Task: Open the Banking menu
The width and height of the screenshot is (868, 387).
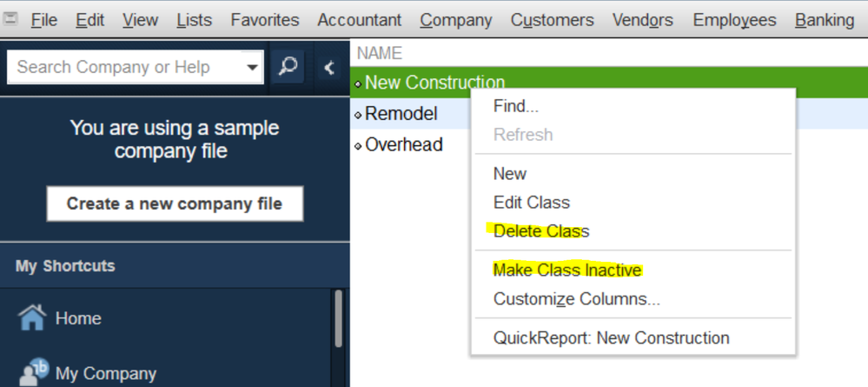Action: [824, 19]
